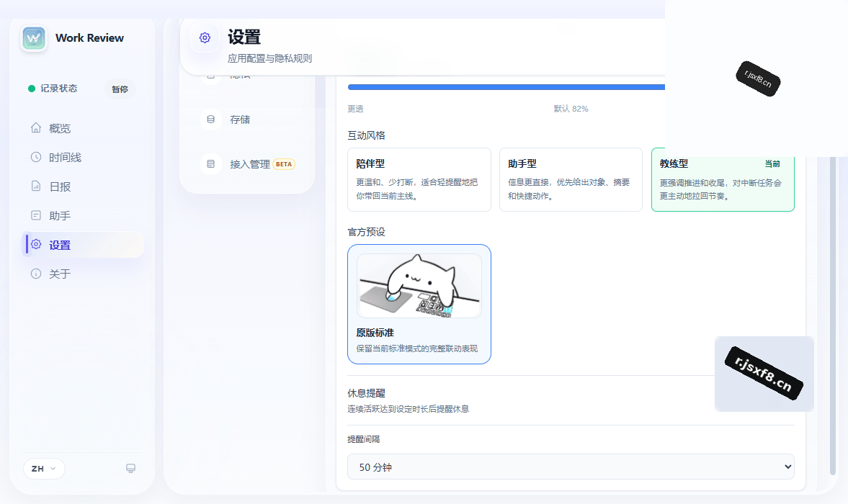This screenshot has height=504, width=848.
Task: Click the 存储 database icon
Action: click(211, 120)
